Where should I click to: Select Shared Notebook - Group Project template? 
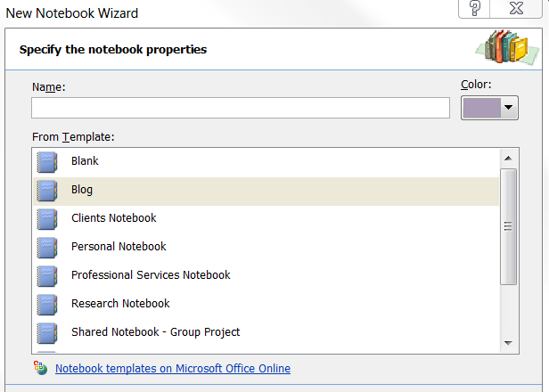(266, 333)
